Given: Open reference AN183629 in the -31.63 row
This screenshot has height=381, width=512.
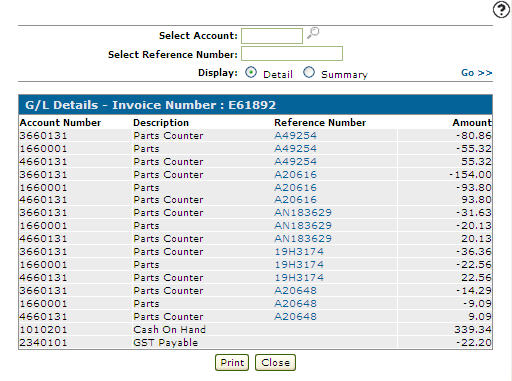Looking at the screenshot, I should click(303, 212).
